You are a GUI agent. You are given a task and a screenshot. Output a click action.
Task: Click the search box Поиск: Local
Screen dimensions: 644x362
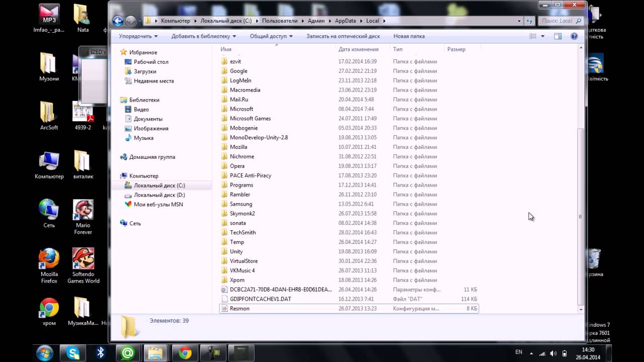point(561,21)
